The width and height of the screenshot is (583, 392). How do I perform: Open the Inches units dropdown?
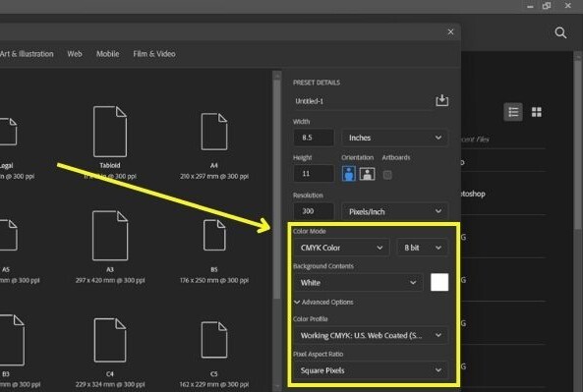394,138
